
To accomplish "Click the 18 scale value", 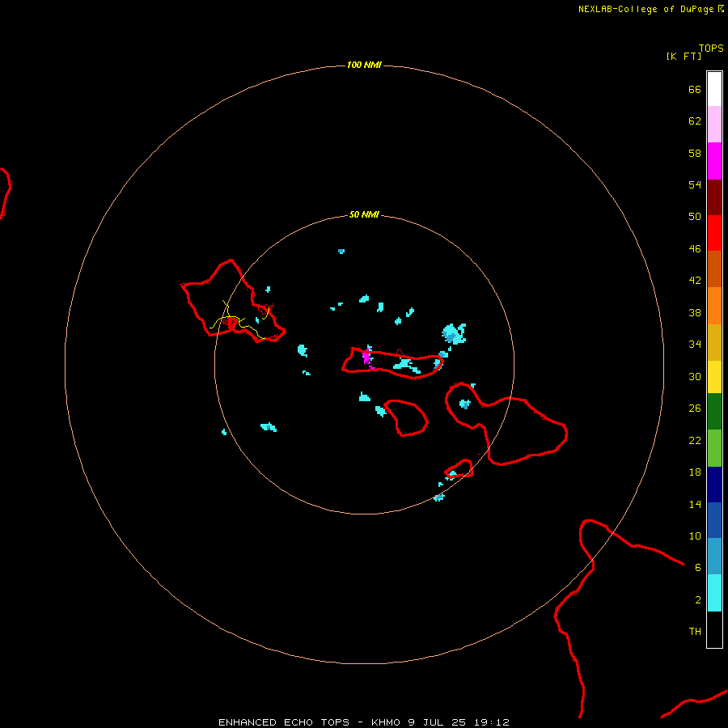I will point(695,472).
